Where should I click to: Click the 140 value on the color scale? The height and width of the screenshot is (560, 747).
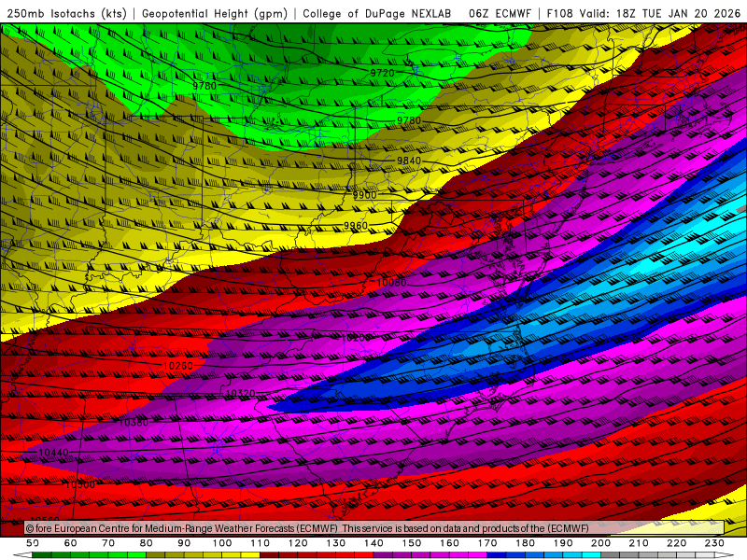tap(373, 543)
